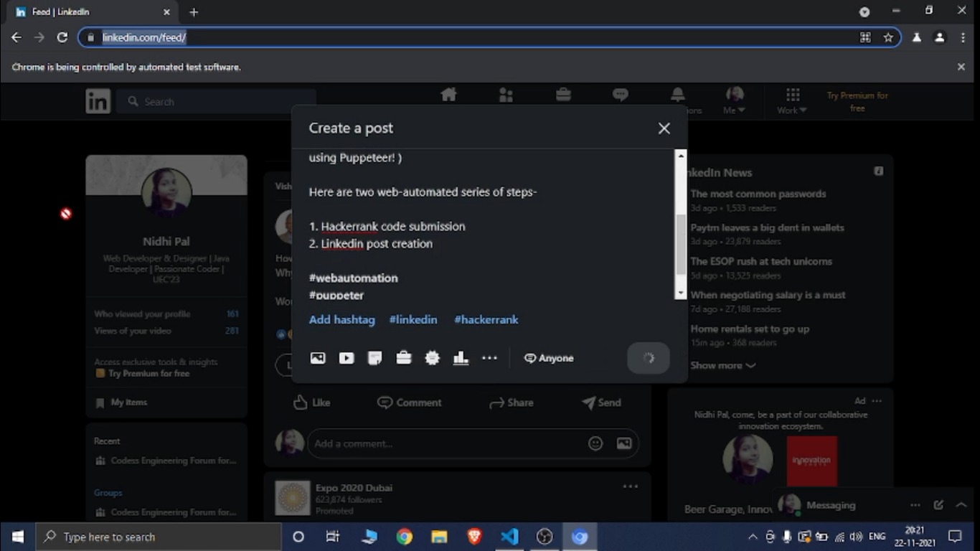Click the post editor scrollbar down arrow
Screen dimensions: 980x551
[681, 293]
